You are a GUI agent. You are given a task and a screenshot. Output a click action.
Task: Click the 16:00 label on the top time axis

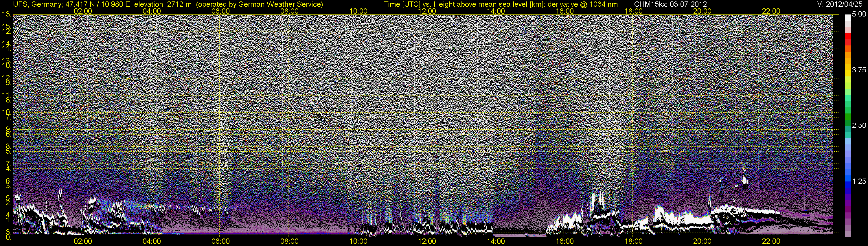(x=565, y=11)
